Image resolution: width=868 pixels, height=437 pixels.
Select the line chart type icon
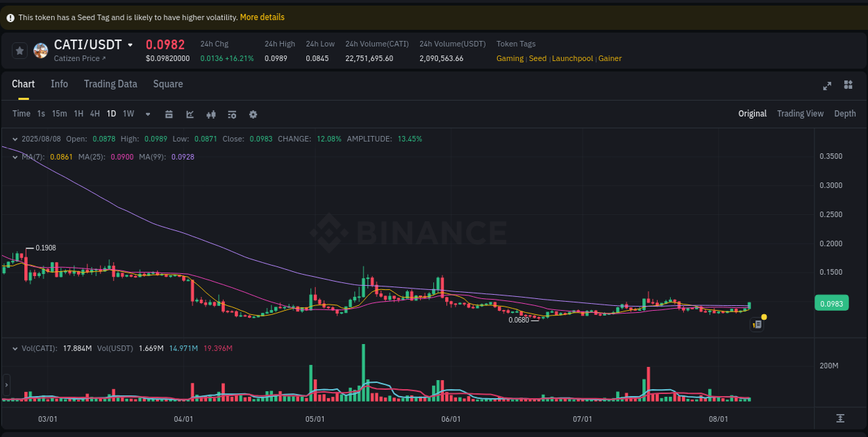190,114
